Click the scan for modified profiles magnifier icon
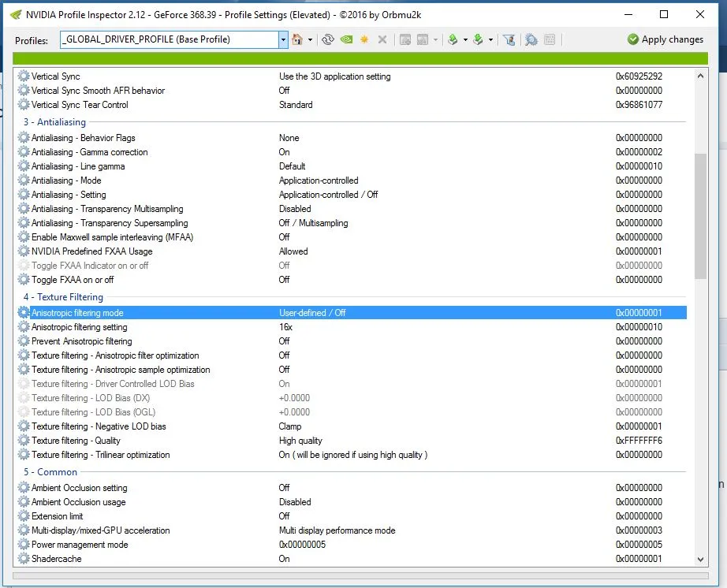 pos(531,40)
